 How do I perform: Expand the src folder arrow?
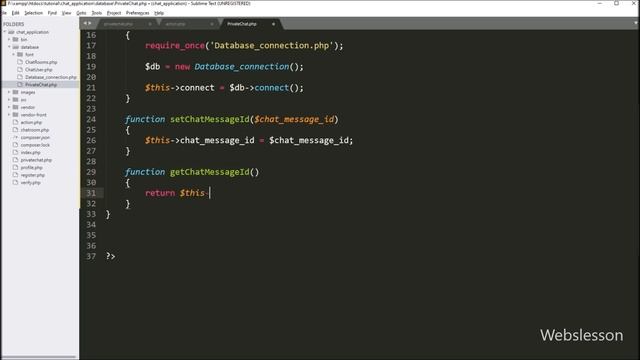(9, 100)
